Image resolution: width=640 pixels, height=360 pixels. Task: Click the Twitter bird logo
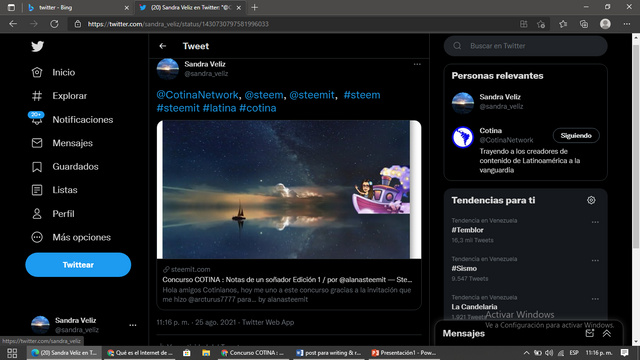coord(38,47)
